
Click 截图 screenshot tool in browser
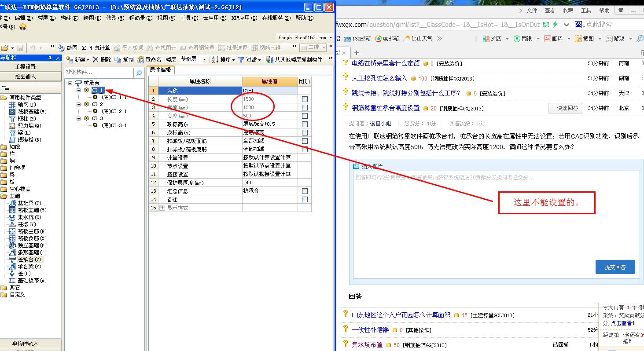[584, 38]
